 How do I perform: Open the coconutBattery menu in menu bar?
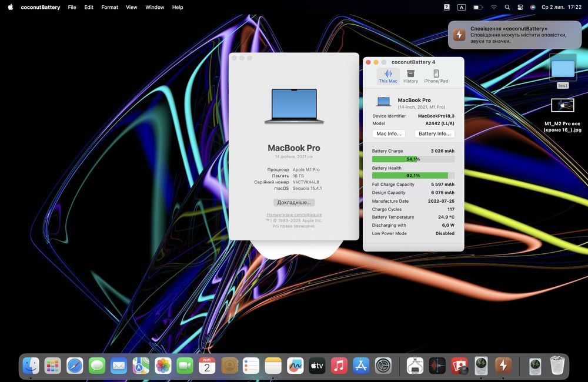tap(41, 7)
